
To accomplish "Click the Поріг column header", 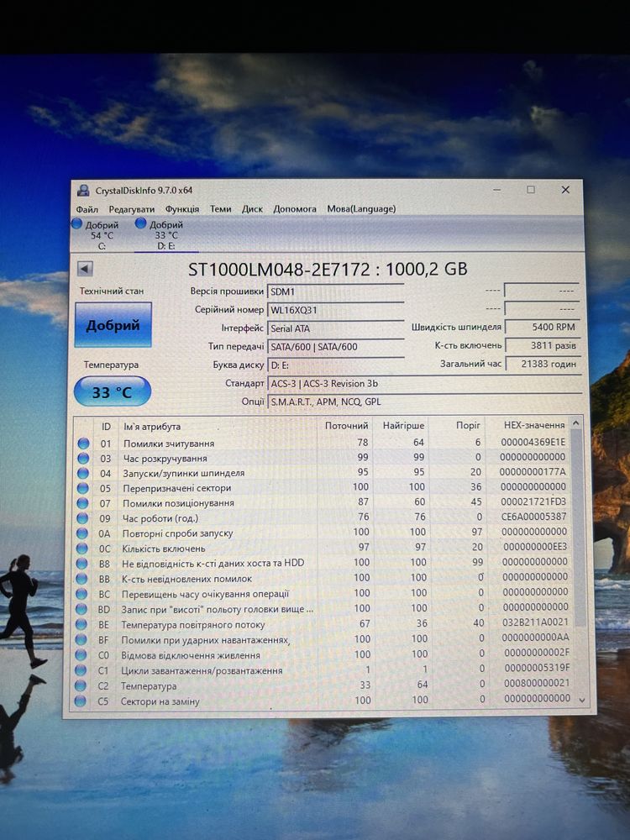I will [467, 425].
